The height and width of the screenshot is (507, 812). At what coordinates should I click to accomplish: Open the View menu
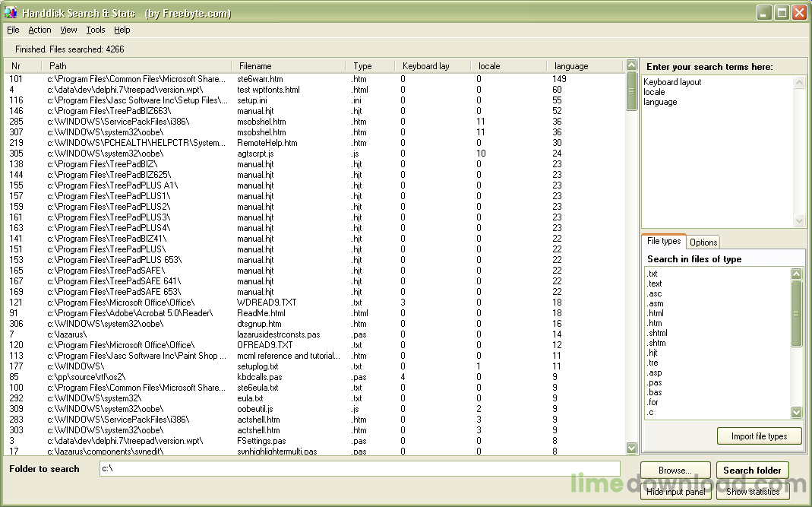[68, 30]
